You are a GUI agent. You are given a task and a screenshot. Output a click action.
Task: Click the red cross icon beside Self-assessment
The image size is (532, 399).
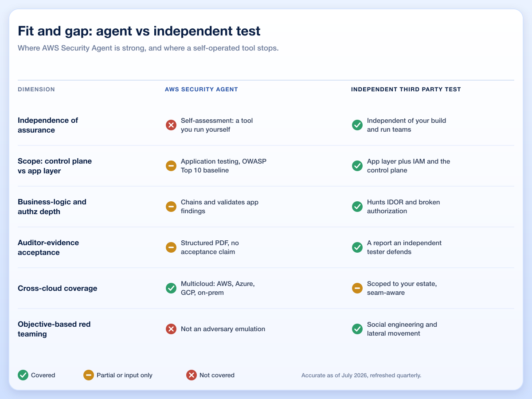point(171,125)
